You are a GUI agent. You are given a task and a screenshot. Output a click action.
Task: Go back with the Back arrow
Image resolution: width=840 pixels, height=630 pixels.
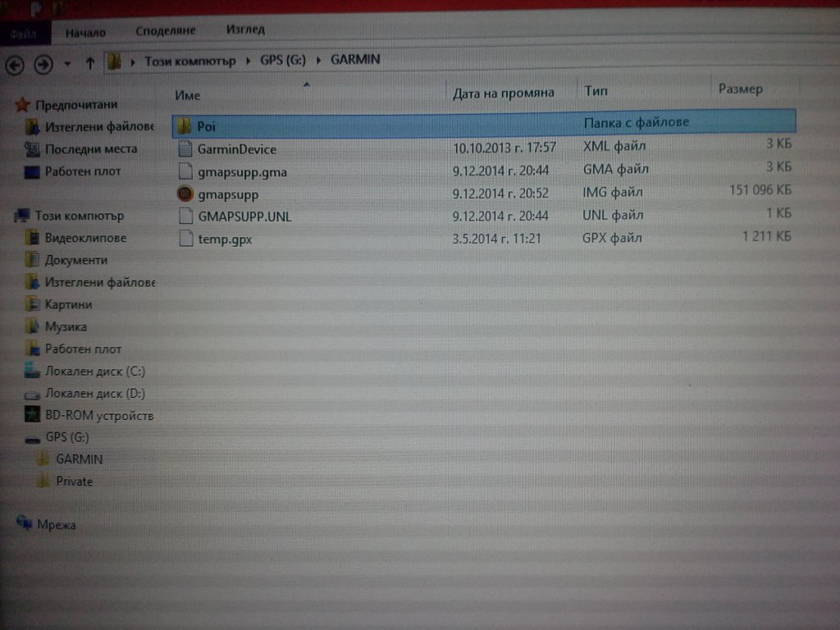(x=15, y=66)
